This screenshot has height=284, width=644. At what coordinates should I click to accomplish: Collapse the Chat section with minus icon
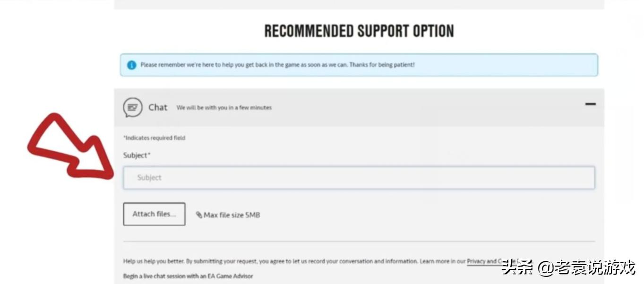click(590, 104)
